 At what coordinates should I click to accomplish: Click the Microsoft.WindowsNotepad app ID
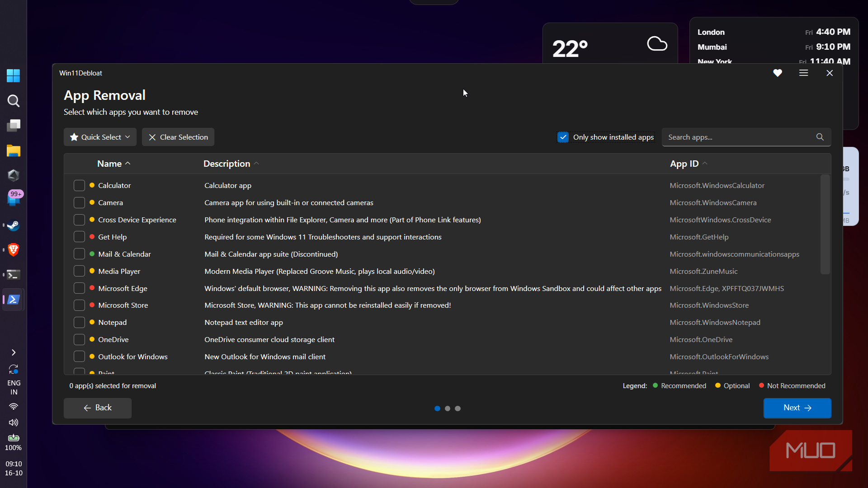point(715,322)
